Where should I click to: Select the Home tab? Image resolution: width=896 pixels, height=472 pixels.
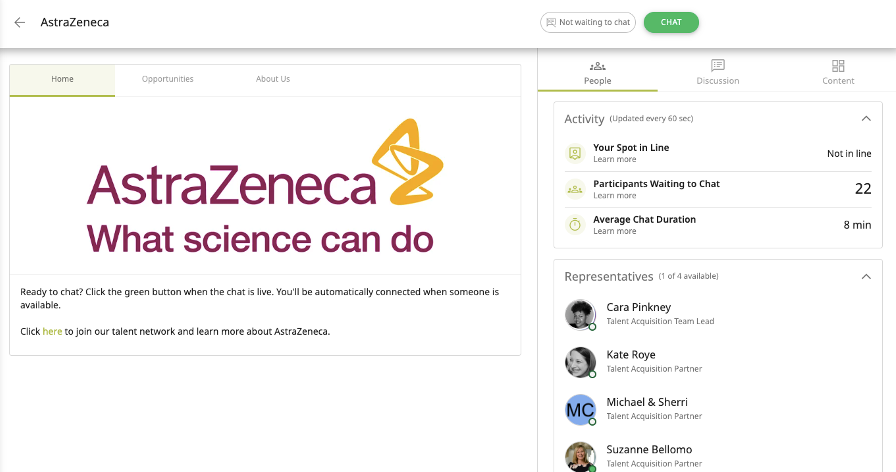tap(62, 79)
